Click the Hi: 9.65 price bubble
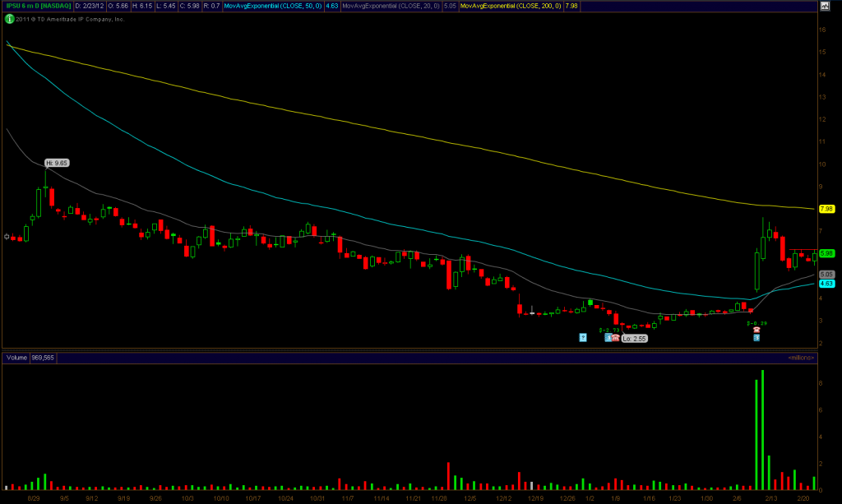 coord(57,164)
